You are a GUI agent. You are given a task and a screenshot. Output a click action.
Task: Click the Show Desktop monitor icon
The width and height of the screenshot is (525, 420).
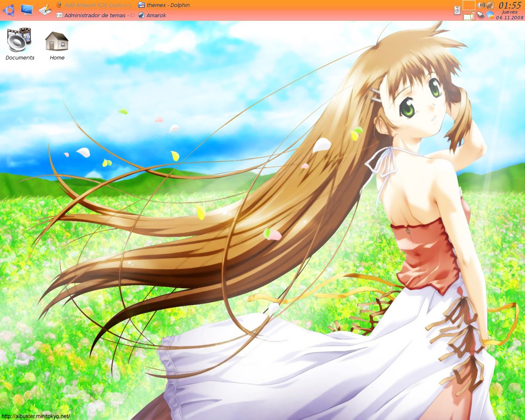point(27,9)
